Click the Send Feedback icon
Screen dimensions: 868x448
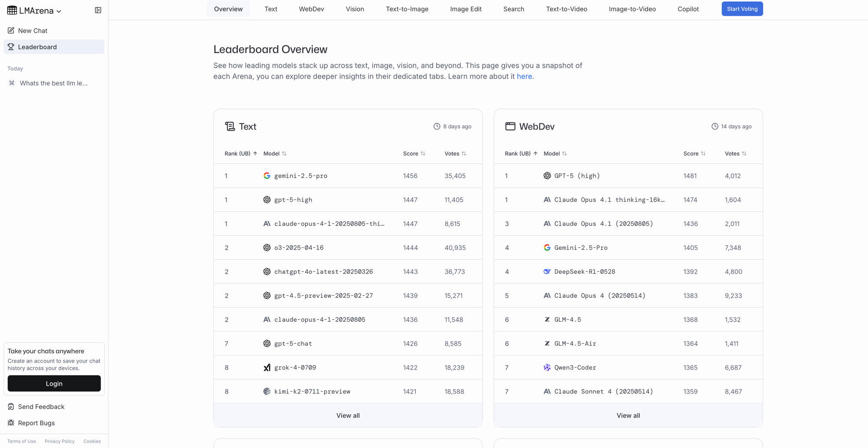(11, 407)
